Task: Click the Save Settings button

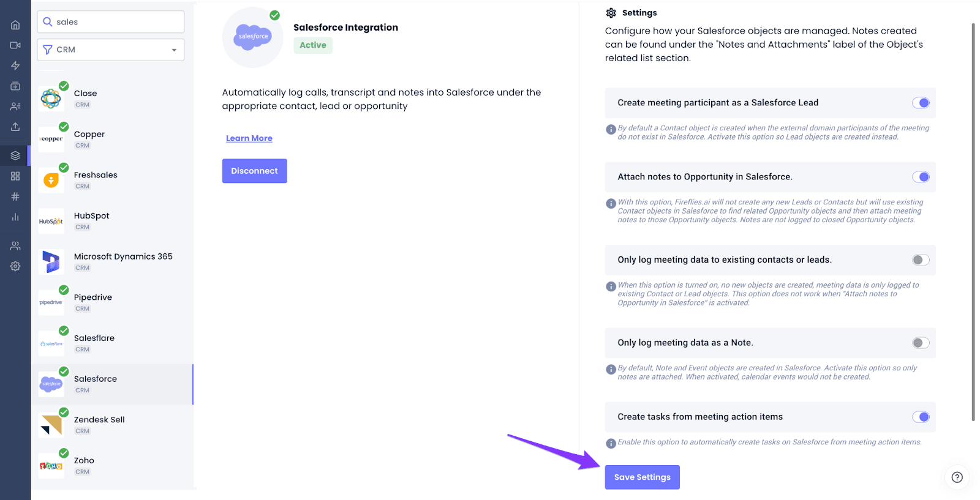Action: pyautogui.click(x=643, y=477)
